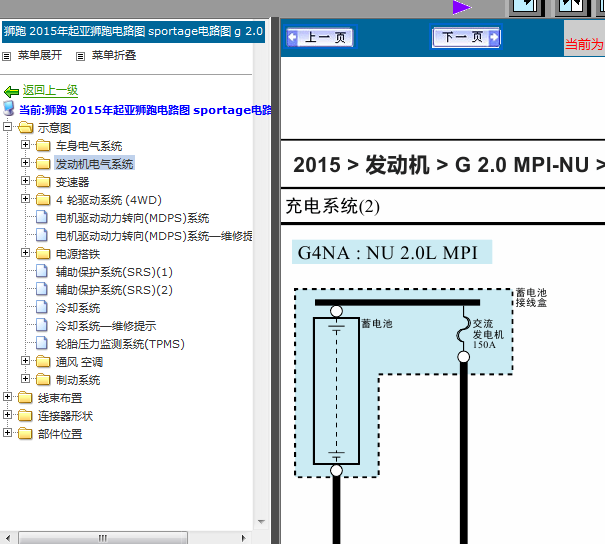Click the 菜单折叠 collapse menu option
Viewport: 605px width, 544px height.
(x=114, y=55)
